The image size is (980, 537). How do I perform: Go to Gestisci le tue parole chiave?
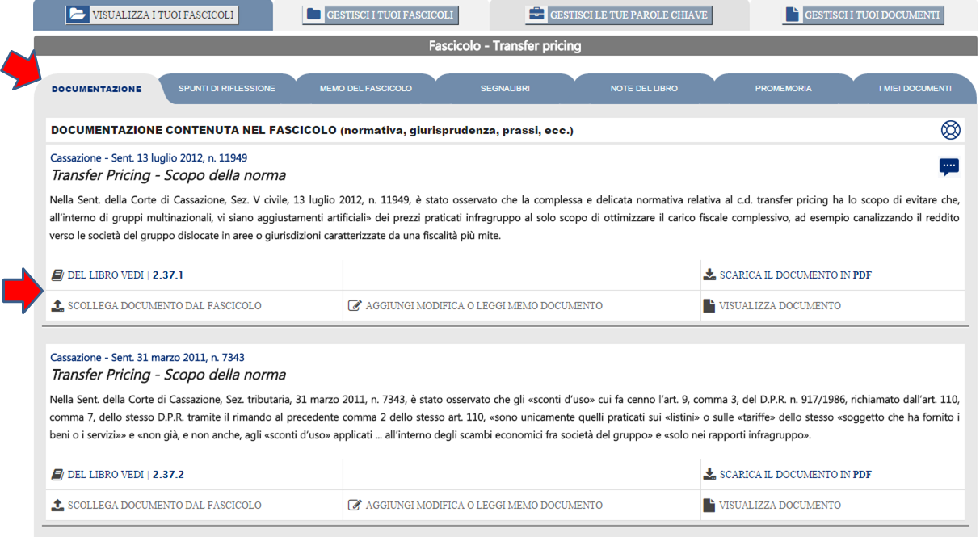click(x=618, y=15)
